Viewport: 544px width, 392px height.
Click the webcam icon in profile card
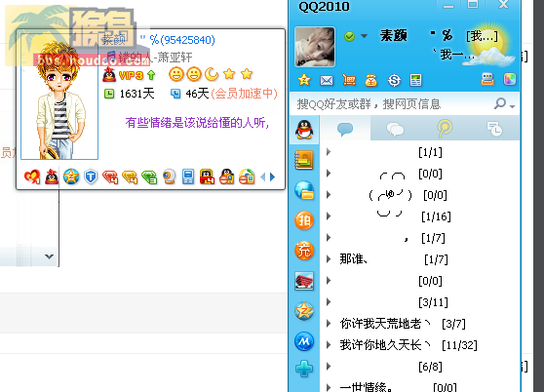pos(169,176)
